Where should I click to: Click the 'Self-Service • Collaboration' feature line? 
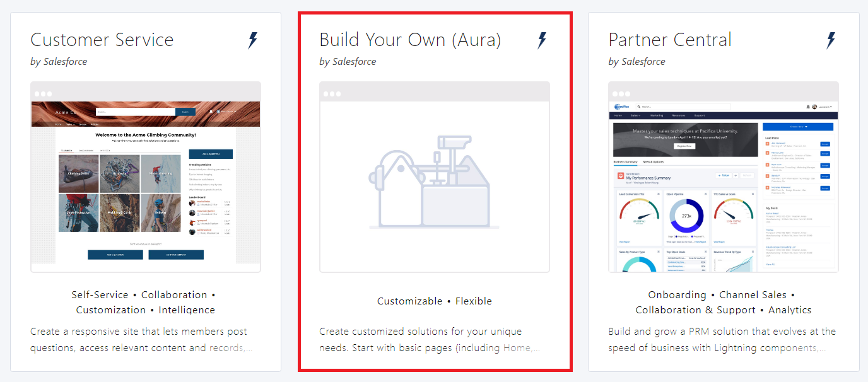(143, 295)
